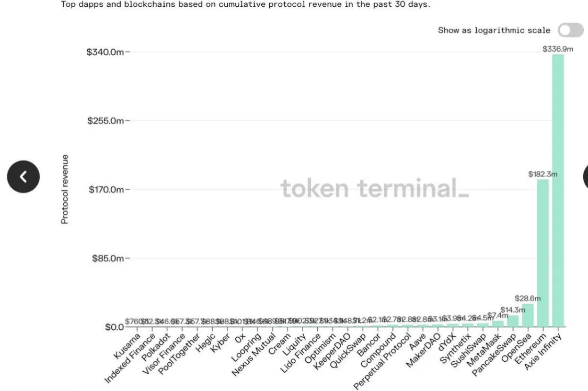Click the $28.6m value label
588x391 pixels.
pos(527,298)
